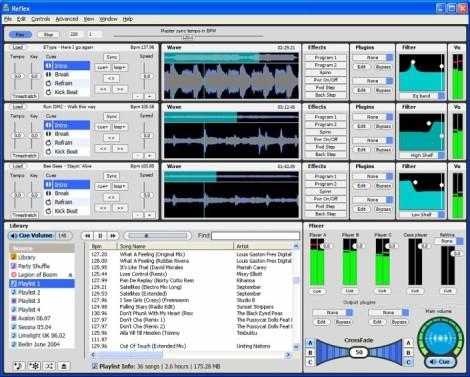470x377 pixels.
Task: Click the shuffle icon below source list
Action: tap(49, 366)
